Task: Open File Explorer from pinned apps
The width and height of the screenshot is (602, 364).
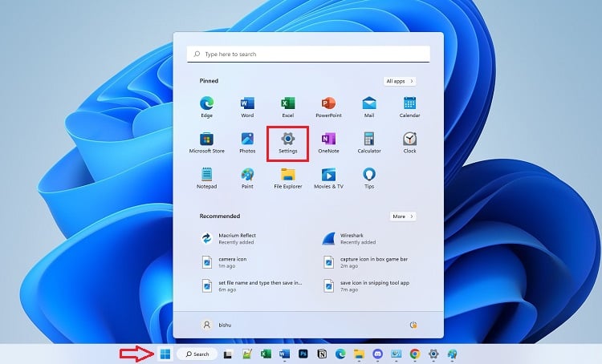Action: tap(287, 176)
